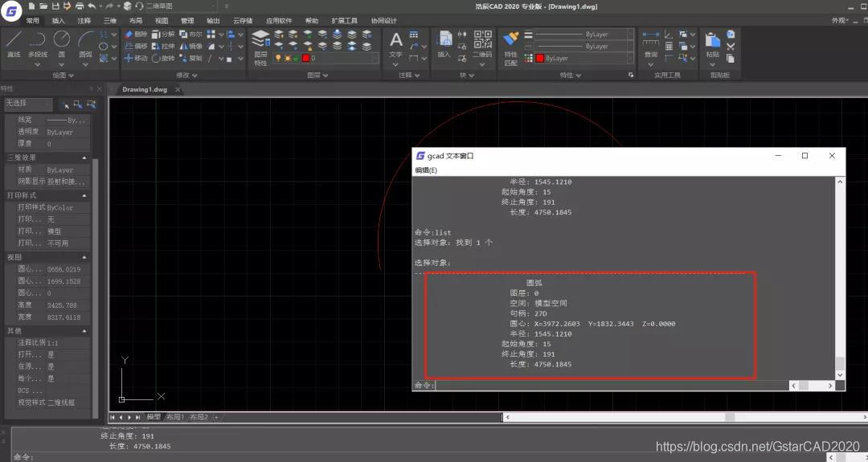Click red ByLayer color swatch in properties

tap(540, 58)
